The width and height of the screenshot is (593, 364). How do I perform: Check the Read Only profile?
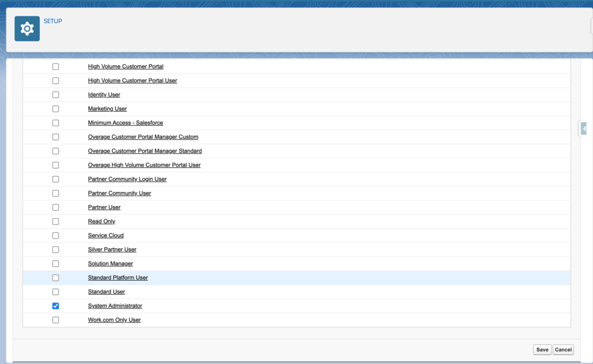[x=55, y=221]
